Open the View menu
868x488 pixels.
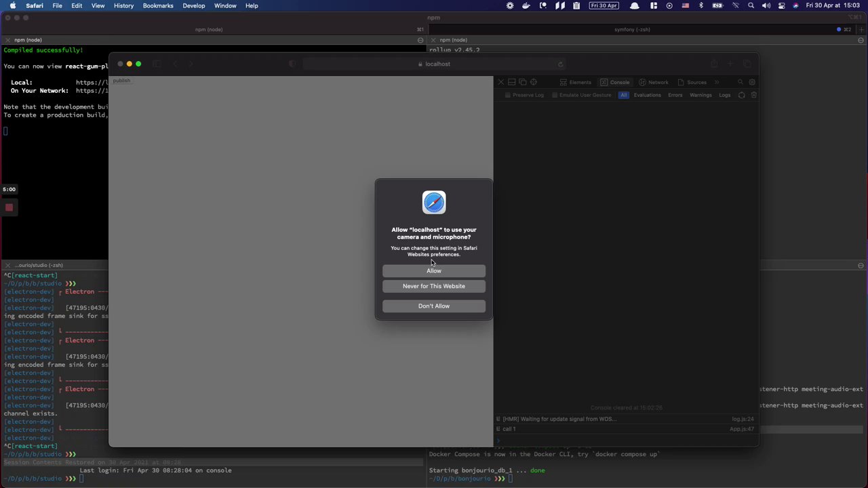coord(98,5)
